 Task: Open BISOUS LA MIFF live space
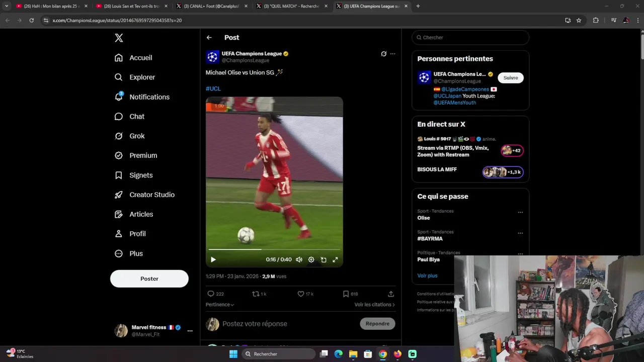pyautogui.click(x=470, y=171)
